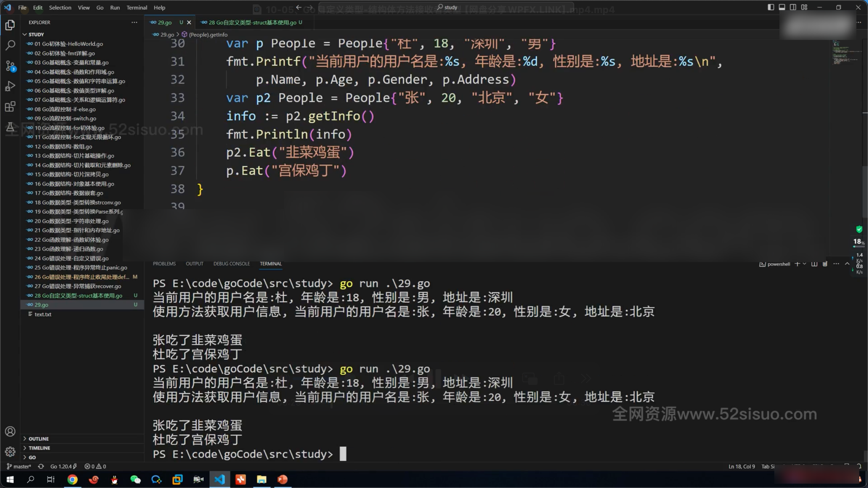868x488 pixels.
Task: Open Run and Debug view icon
Action: pyautogui.click(x=10, y=86)
